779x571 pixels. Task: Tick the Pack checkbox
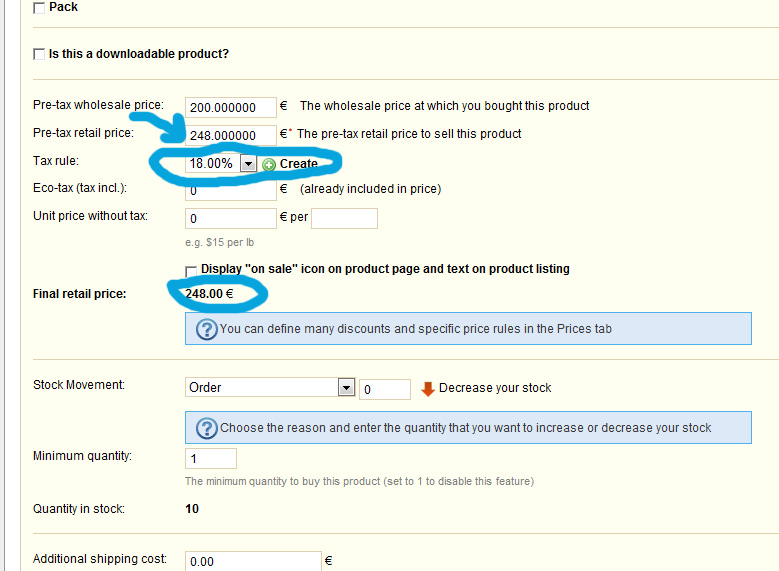tap(39, 8)
